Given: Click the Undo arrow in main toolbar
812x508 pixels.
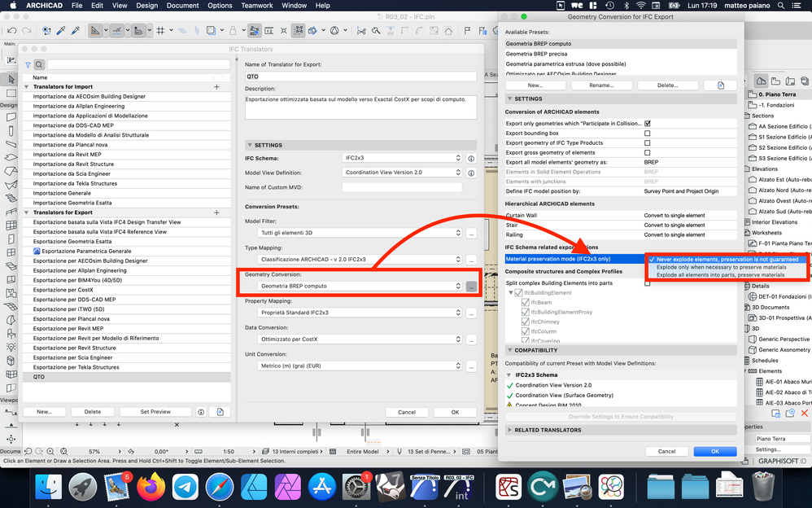Looking at the screenshot, I should click(12, 31).
